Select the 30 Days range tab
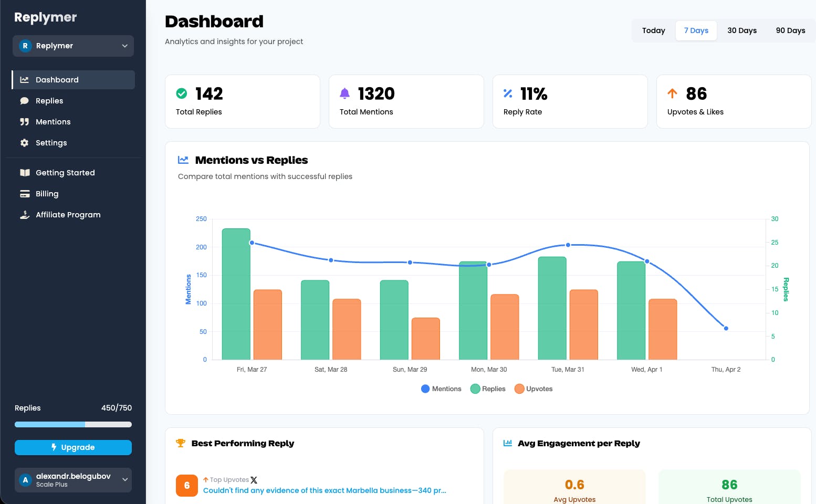This screenshot has height=504, width=816. [742, 30]
